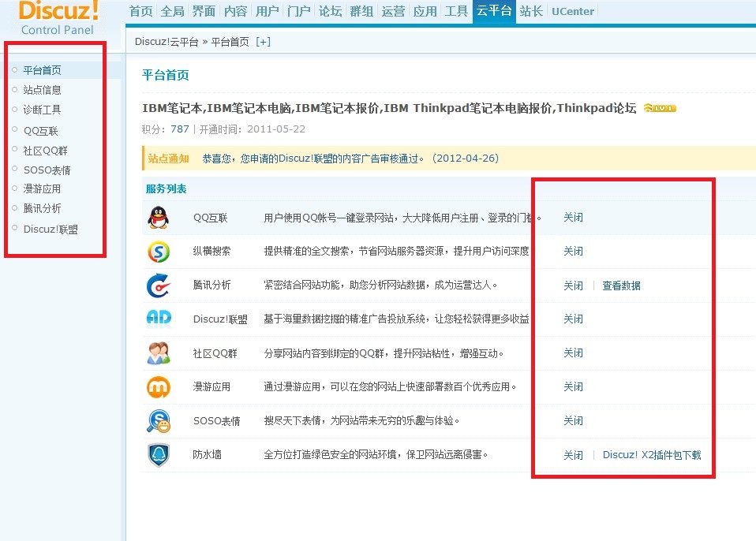This screenshot has height=541, width=756.
Task: Click the 开通时间 2011-05-22 text
Action: 253,129
